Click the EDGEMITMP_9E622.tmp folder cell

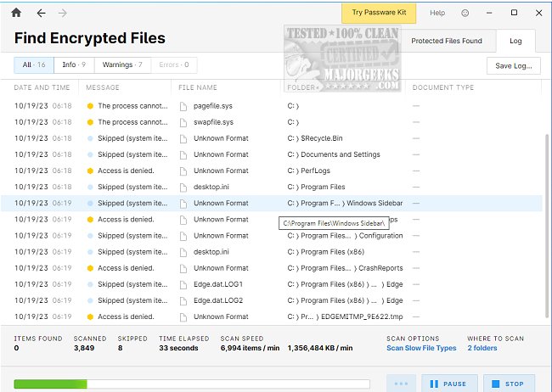[345, 316]
